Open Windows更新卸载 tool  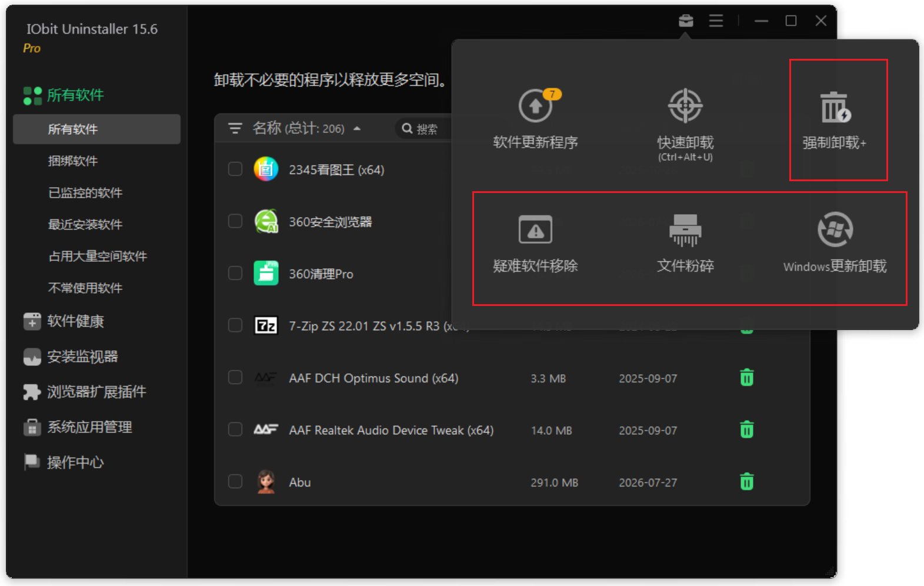(x=835, y=244)
